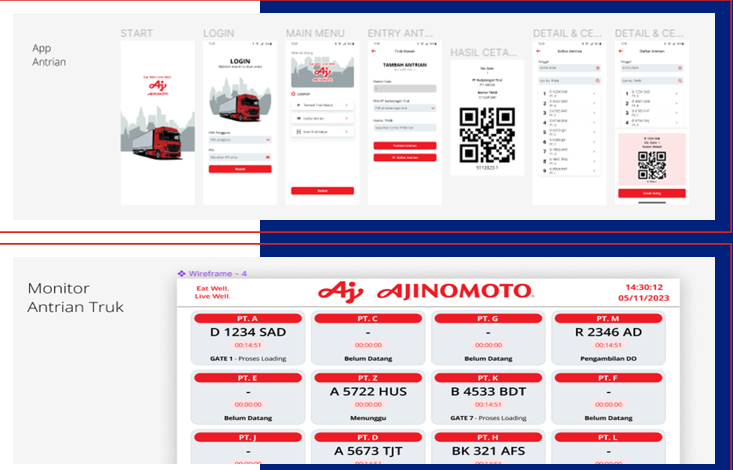This screenshot has height=470, width=733.
Task: Click the back arrow on the screen with the QR popup
Action: point(620,51)
